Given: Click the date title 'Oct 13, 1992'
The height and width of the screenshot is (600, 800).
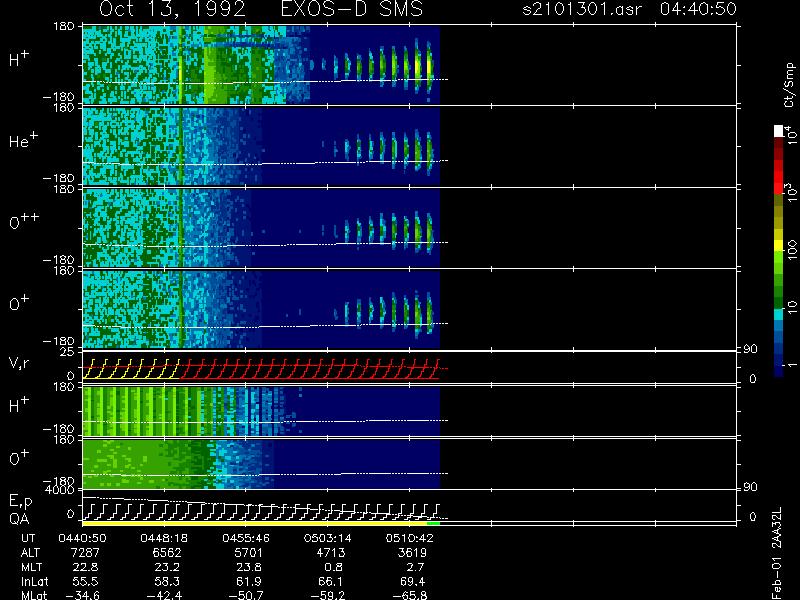Looking at the screenshot, I should pos(172,9).
